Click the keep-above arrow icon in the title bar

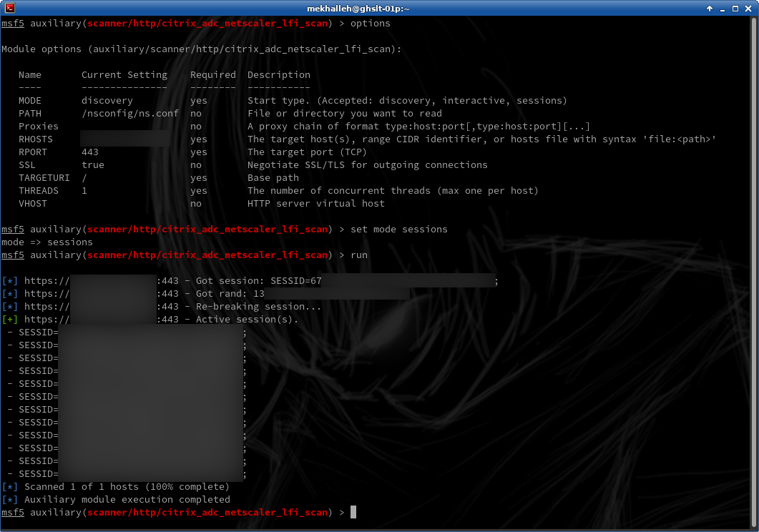point(710,8)
